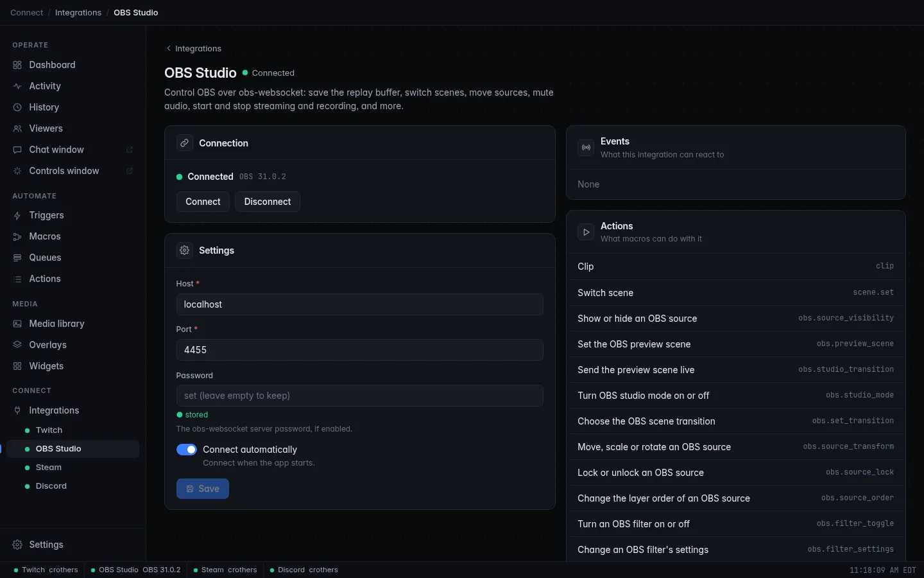
Task: Click the Actions play icon in card header
Action: (586, 232)
